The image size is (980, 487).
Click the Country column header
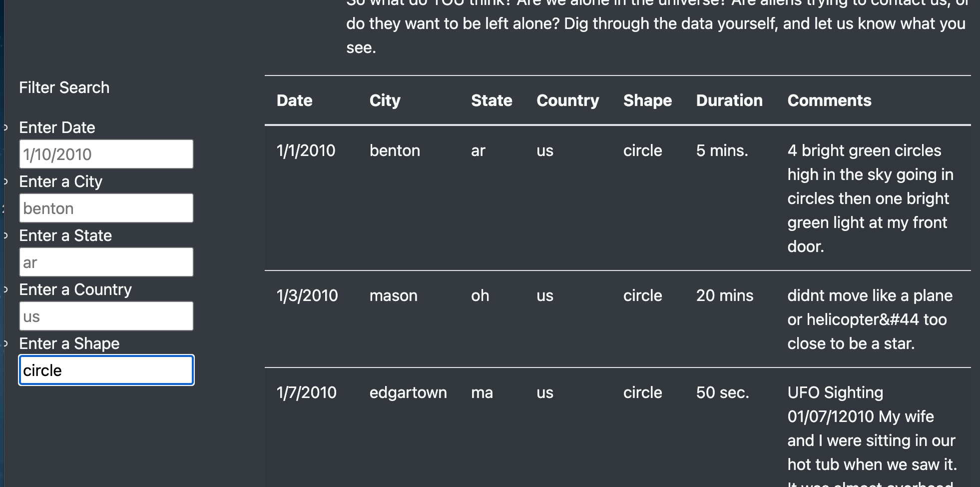[567, 100]
